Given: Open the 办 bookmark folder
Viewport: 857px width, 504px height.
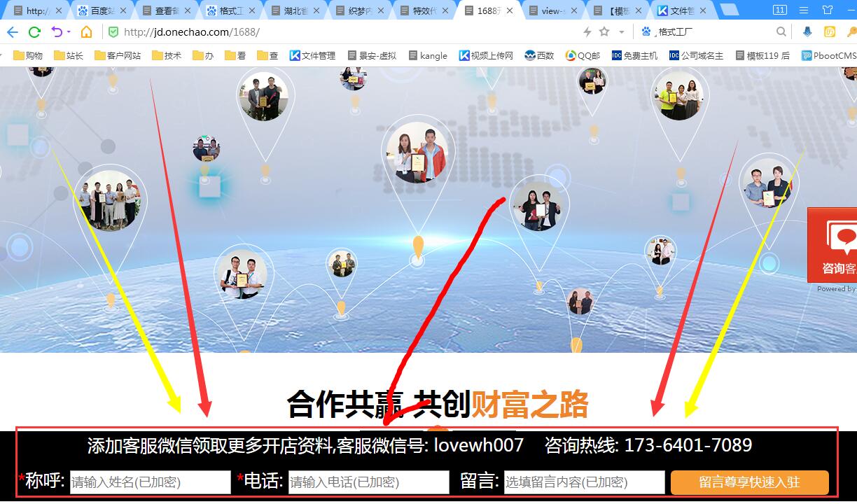Looking at the screenshot, I should (203, 55).
